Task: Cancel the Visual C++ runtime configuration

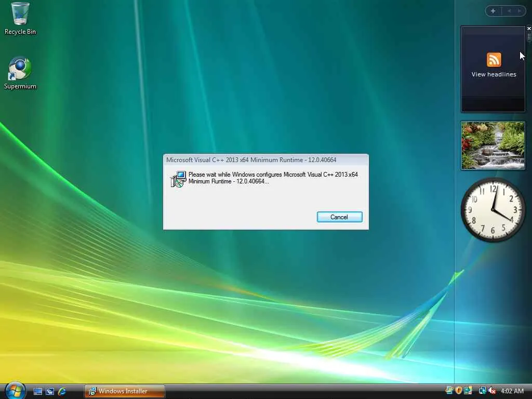Action: [339, 217]
